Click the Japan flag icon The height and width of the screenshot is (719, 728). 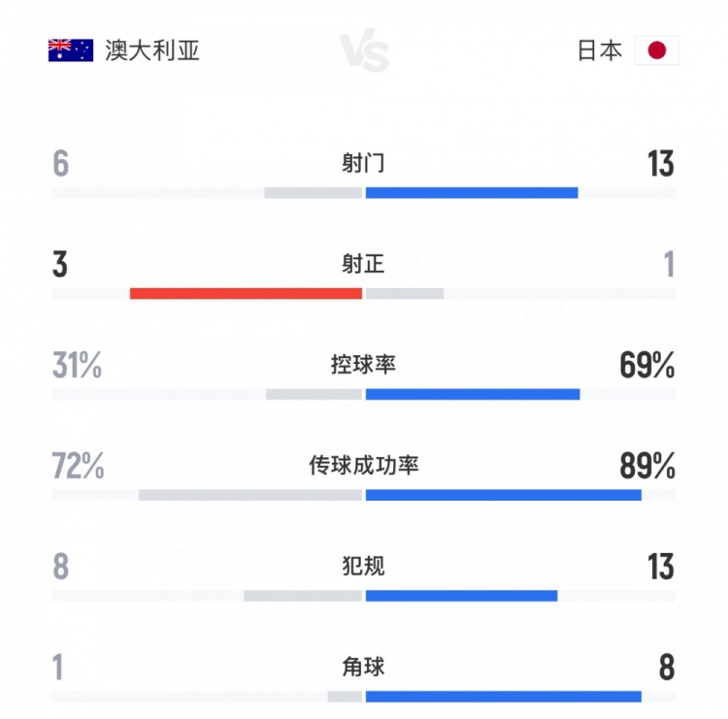(657, 50)
